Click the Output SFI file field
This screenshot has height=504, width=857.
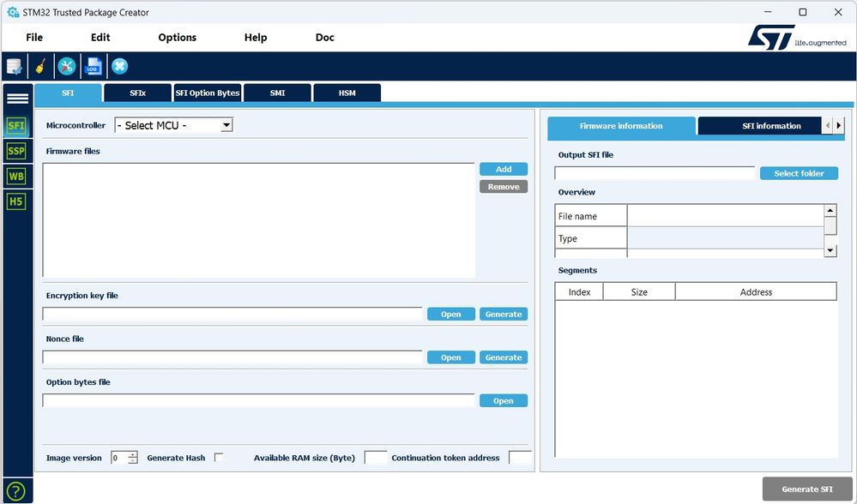tap(655, 173)
